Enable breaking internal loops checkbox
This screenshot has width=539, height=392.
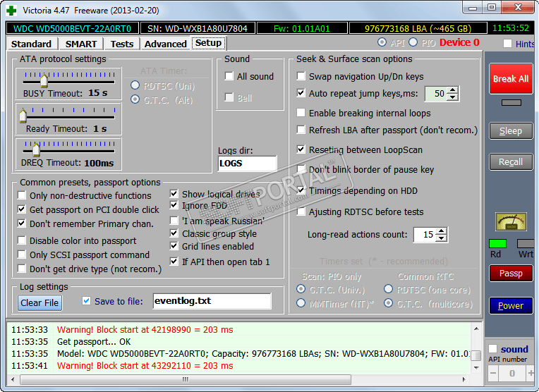(x=301, y=112)
